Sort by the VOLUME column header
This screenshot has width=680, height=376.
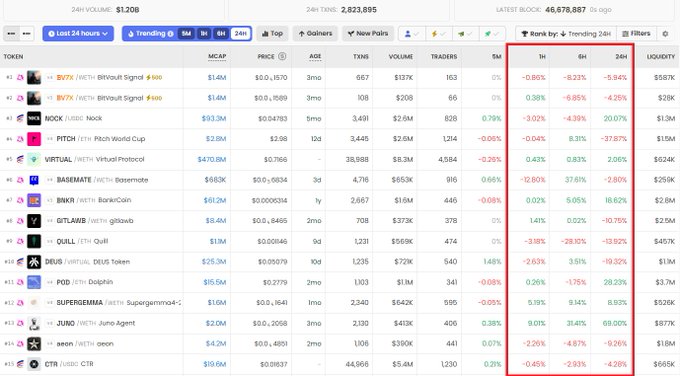tap(401, 56)
